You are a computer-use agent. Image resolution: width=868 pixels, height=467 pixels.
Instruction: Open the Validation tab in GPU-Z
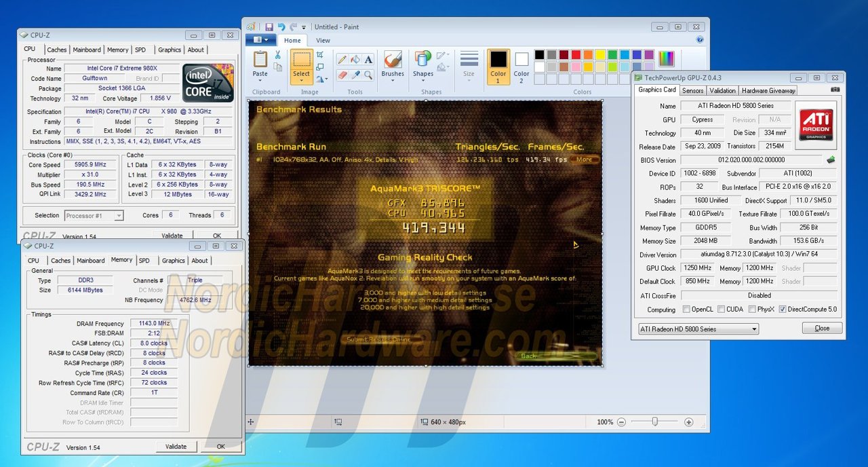pos(722,90)
